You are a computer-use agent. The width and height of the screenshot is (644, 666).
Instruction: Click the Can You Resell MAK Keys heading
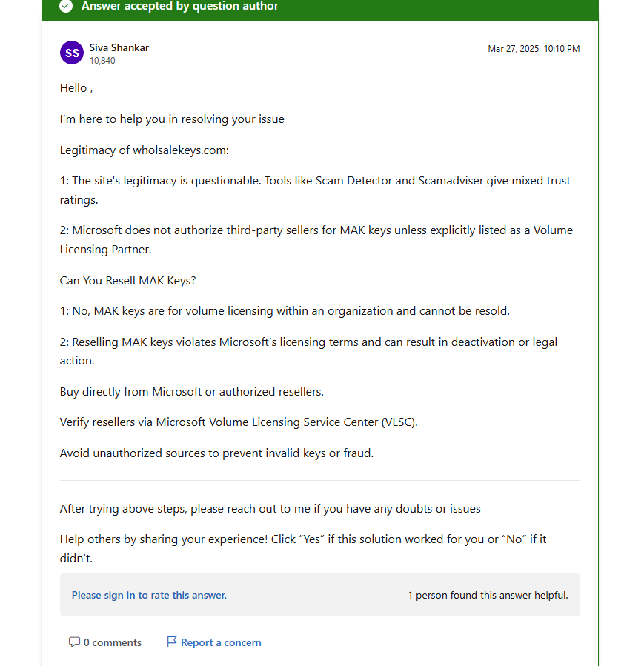[128, 281]
